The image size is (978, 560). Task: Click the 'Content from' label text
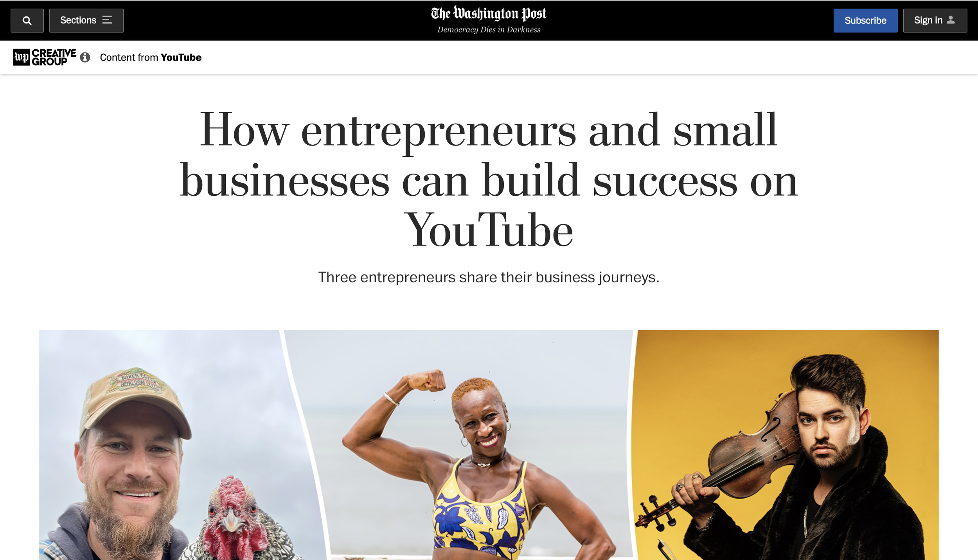click(x=129, y=57)
